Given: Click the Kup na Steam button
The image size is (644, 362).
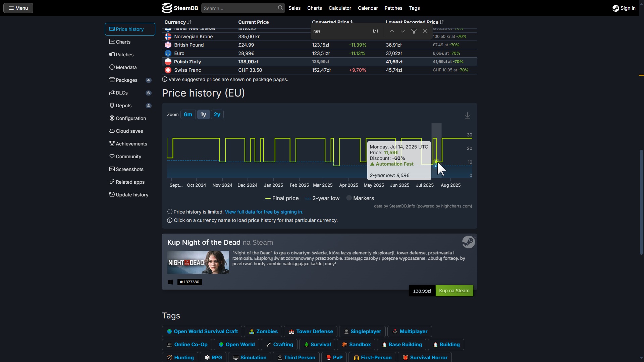Looking at the screenshot, I should coord(454,291).
